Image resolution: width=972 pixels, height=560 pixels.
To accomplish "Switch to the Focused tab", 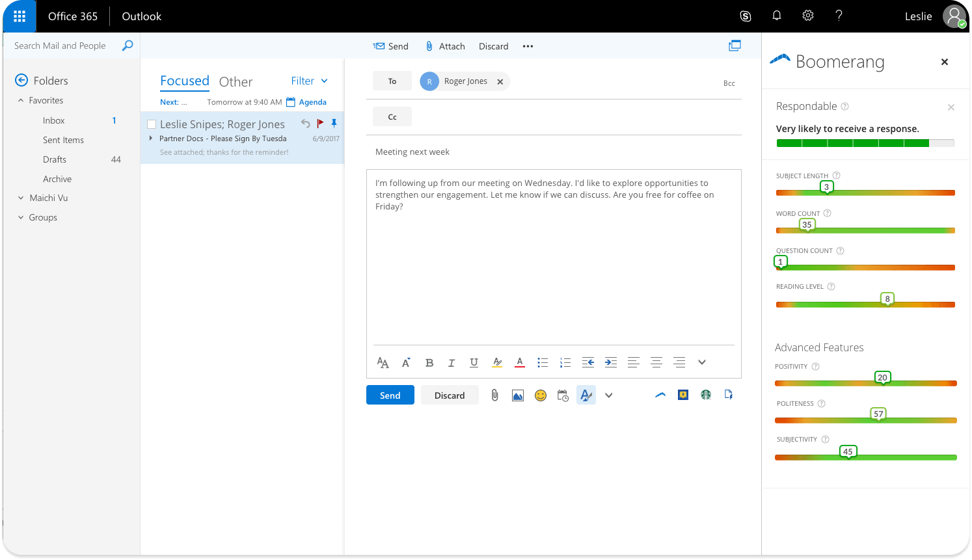I will tap(185, 81).
